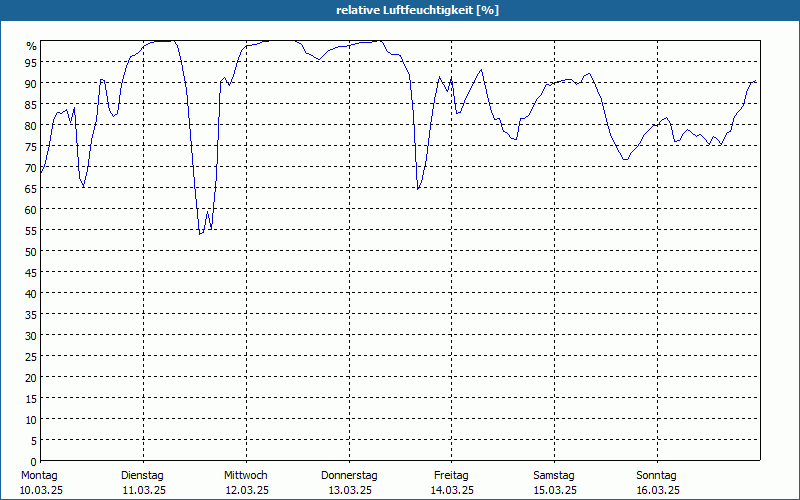Select the 'Samstag' day label
This screenshot has height=500, width=800.
click(554, 475)
